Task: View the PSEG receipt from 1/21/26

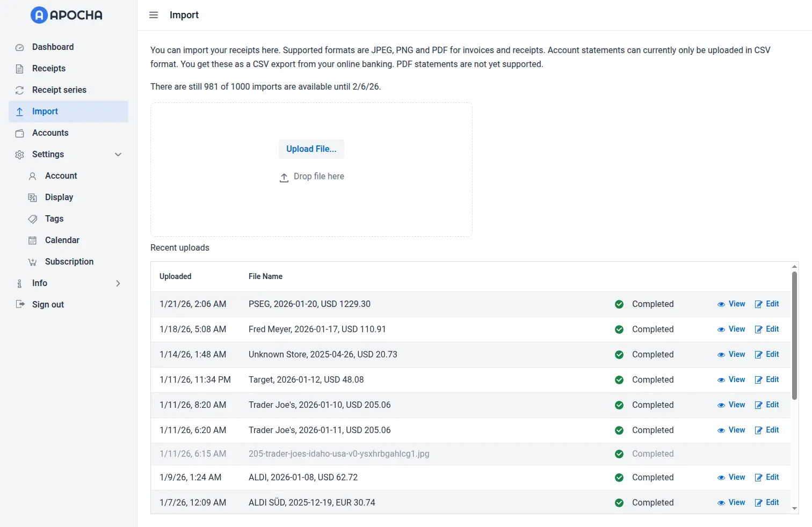Action: click(x=731, y=304)
